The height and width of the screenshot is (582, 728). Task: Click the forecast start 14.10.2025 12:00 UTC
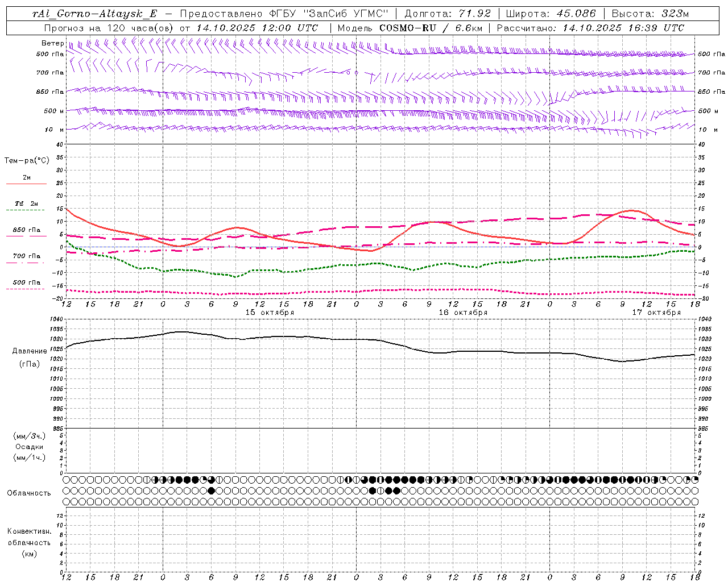point(257,28)
